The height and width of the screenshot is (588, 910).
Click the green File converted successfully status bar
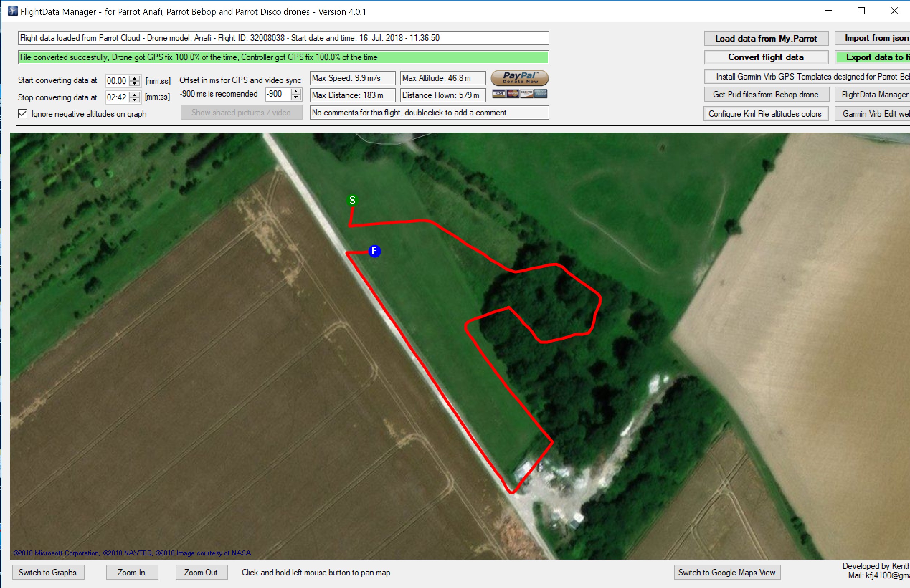(283, 57)
